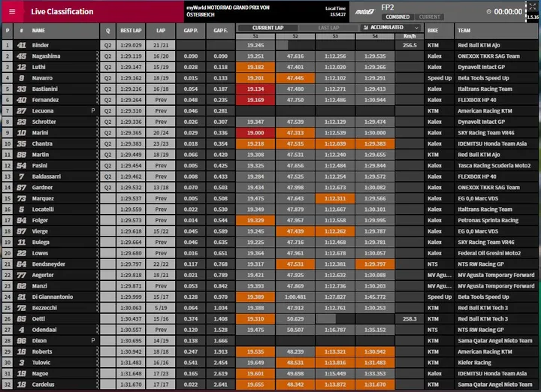541x392 pixels.
Task: Click the row handle beside Marquez
Action: click(x=98, y=198)
